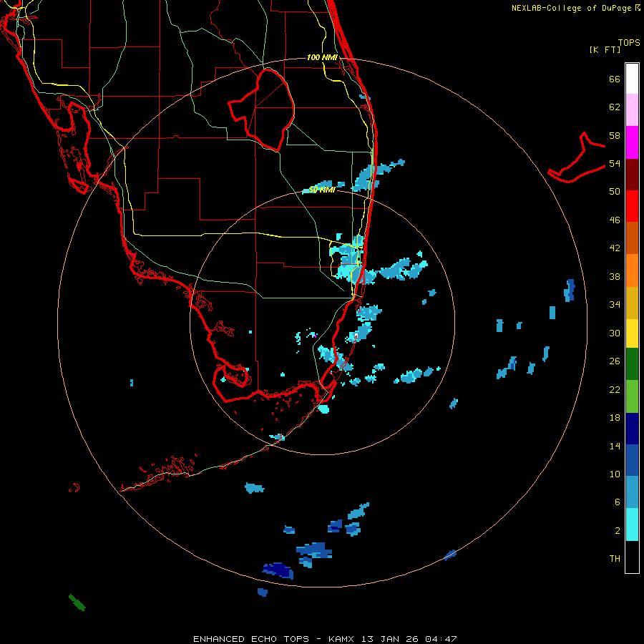Viewport: 644px width, 644px height.
Task: Select the dark green legend swatch
Action: point(632,364)
